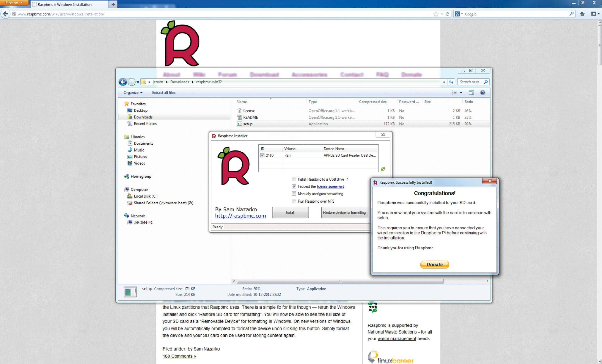Click Firefox home icon
Screen dimensions: 602x364
coord(582,14)
